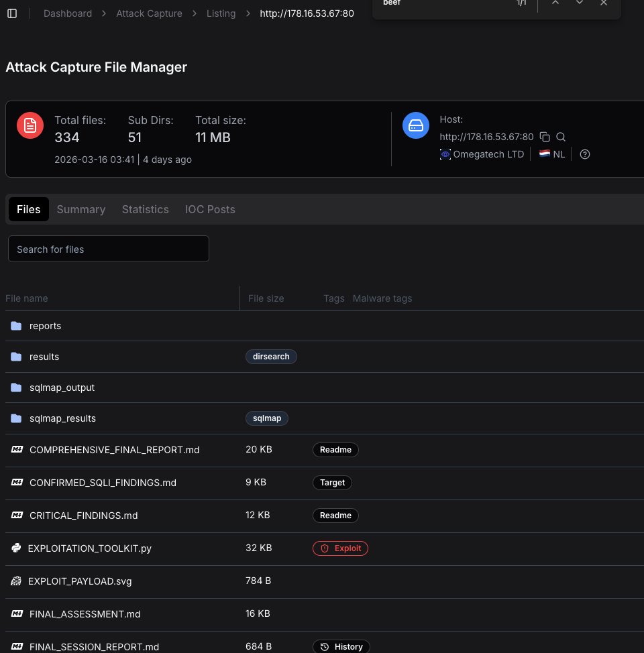The height and width of the screenshot is (653, 644).
Task: Toggle the sidebar panel icon
Action: [12, 13]
